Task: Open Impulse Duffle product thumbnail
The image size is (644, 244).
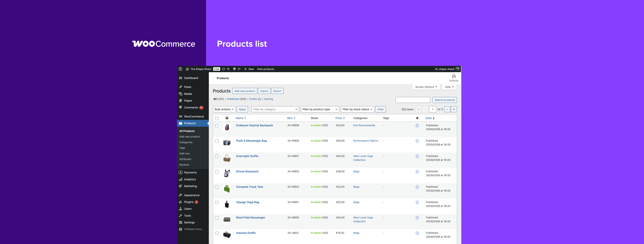Action: click(x=227, y=235)
